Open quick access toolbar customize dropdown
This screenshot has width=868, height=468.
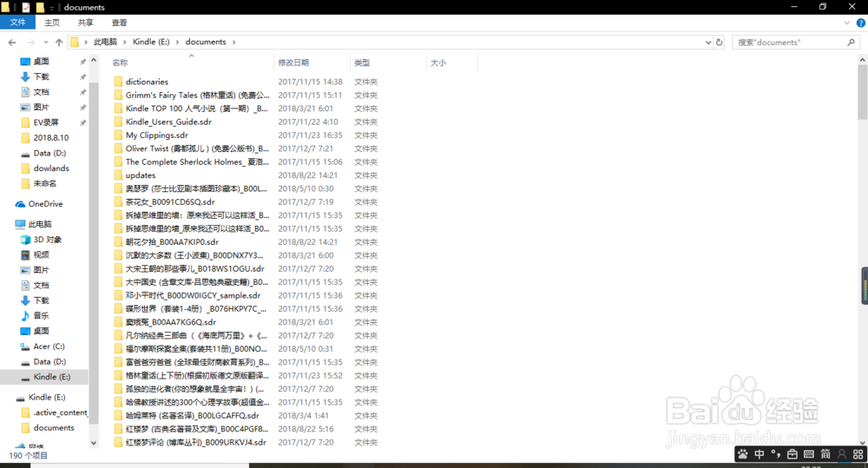tap(51, 7)
